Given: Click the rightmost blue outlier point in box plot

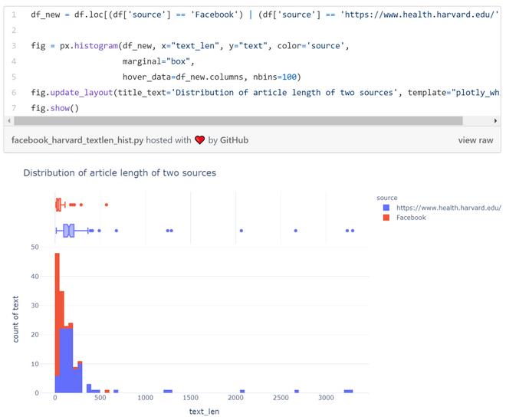Looking at the screenshot, I should tap(352, 230).
